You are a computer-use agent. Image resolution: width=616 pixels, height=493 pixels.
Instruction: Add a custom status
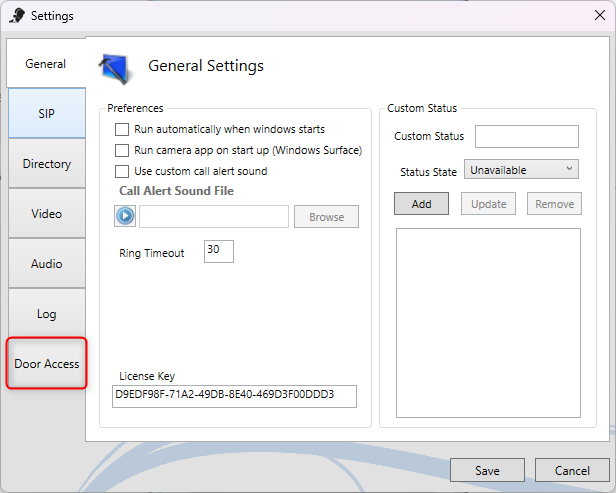(421, 203)
